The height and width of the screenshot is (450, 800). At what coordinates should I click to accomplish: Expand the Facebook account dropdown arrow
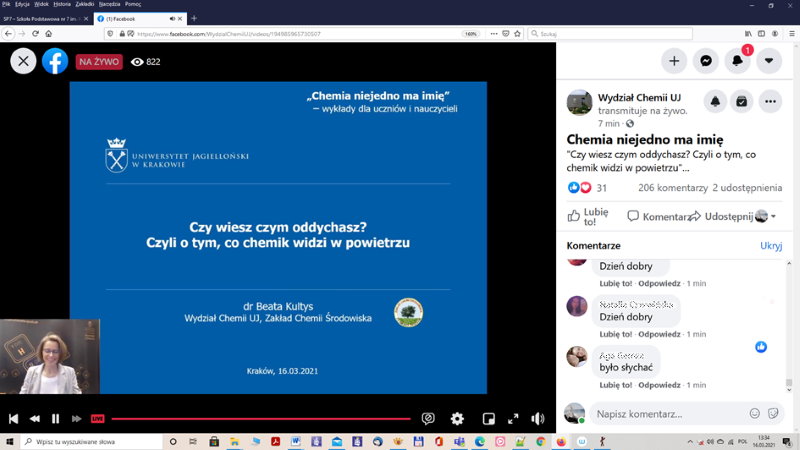(769, 61)
